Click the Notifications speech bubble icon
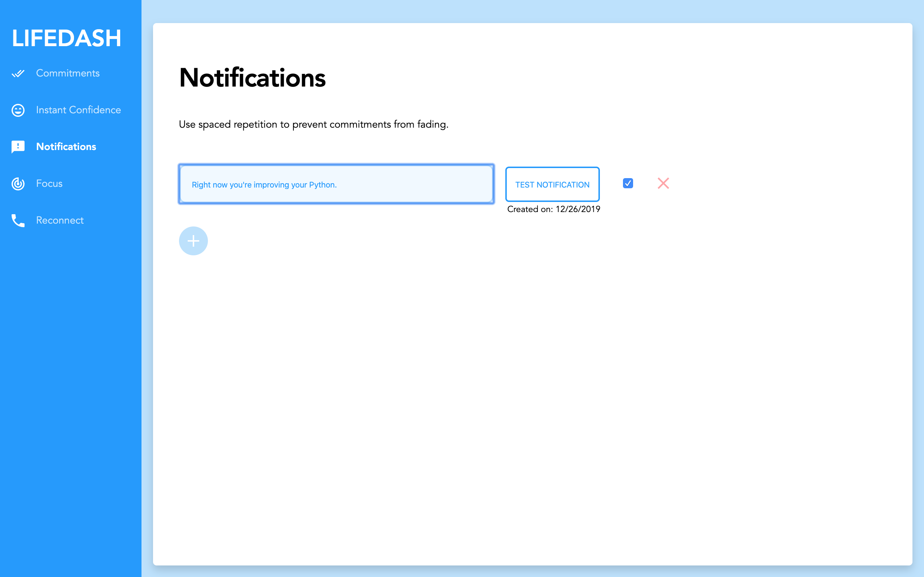 (18, 147)
